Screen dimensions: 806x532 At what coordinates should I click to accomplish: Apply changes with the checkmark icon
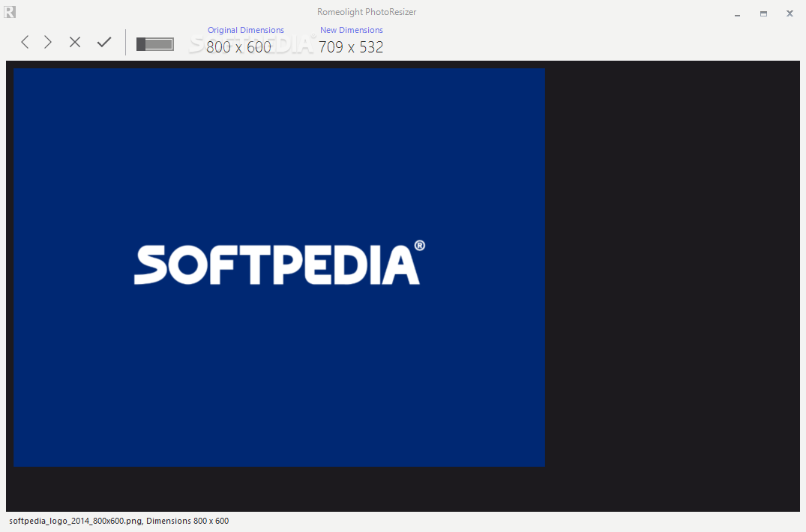[104, 42]
